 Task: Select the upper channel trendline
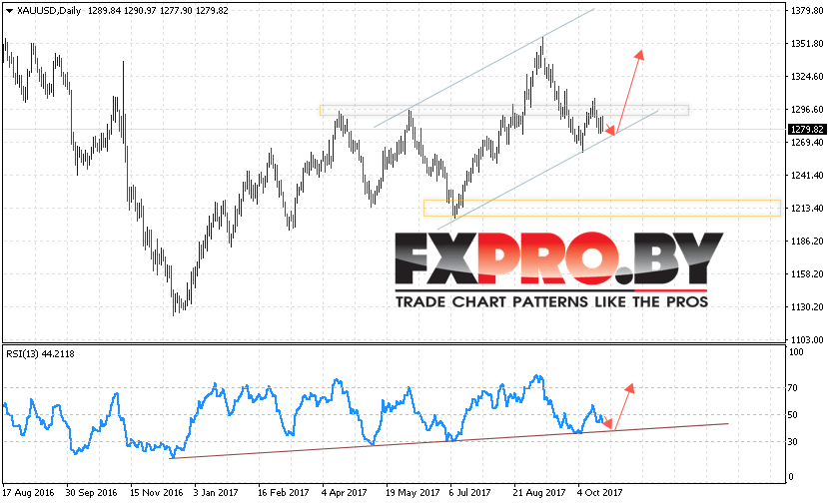pos(484,68)
